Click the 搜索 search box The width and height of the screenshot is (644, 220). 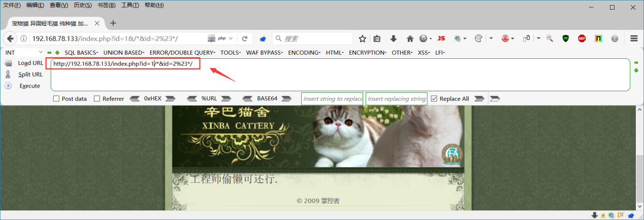[312, 39]
